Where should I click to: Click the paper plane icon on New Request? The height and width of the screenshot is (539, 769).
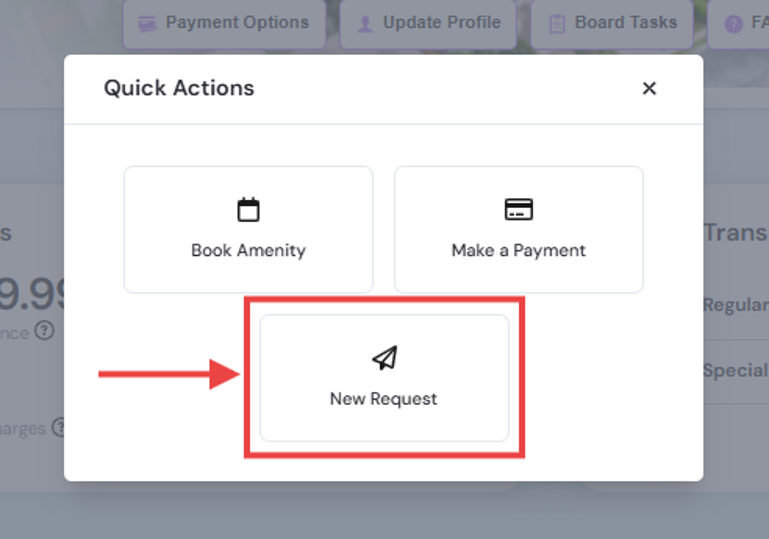coord(385,358)
